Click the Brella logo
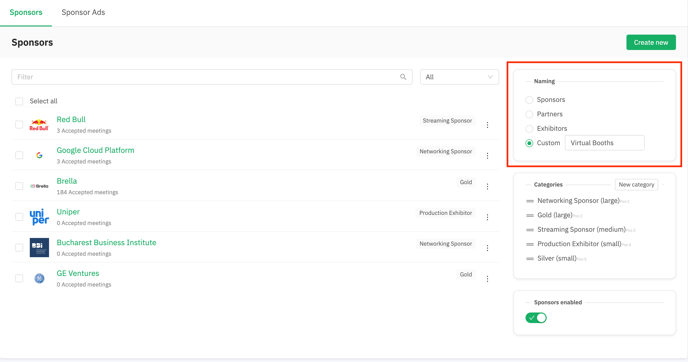The height and width of the screenshot is (362, 688). coord(39,186)
